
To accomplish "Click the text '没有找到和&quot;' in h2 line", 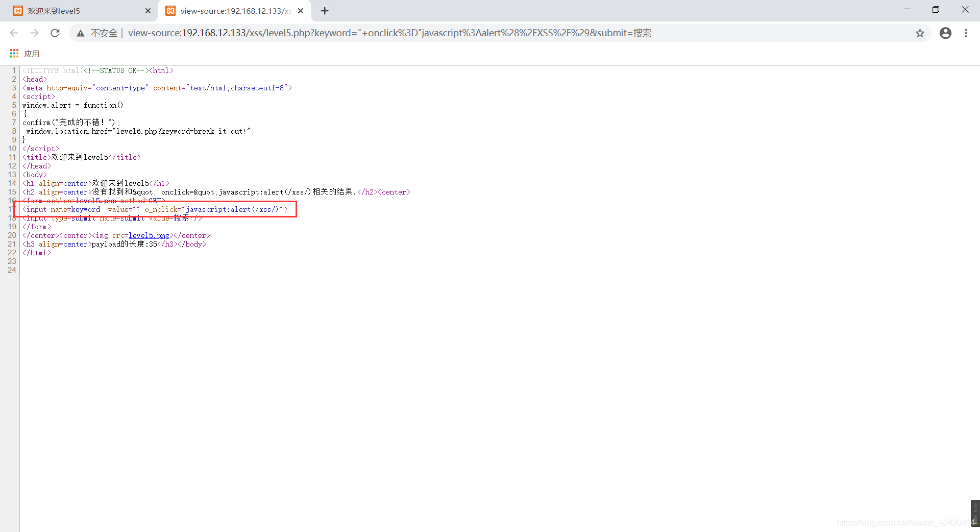I will (125, 192).
